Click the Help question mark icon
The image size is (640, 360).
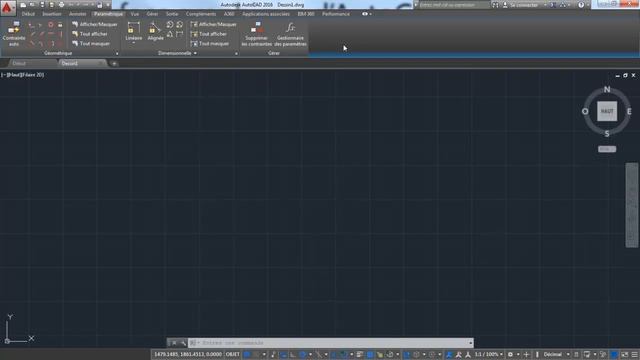tap(581, 5)
